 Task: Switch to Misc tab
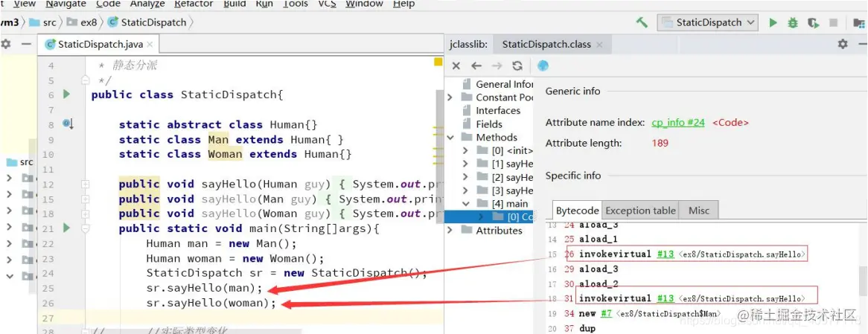click(698, 210)
